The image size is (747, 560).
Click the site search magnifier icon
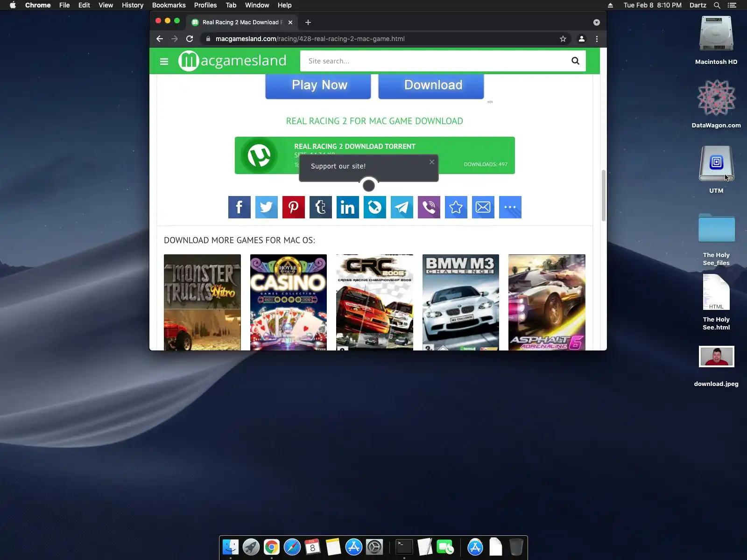click(x=575, y=61)
